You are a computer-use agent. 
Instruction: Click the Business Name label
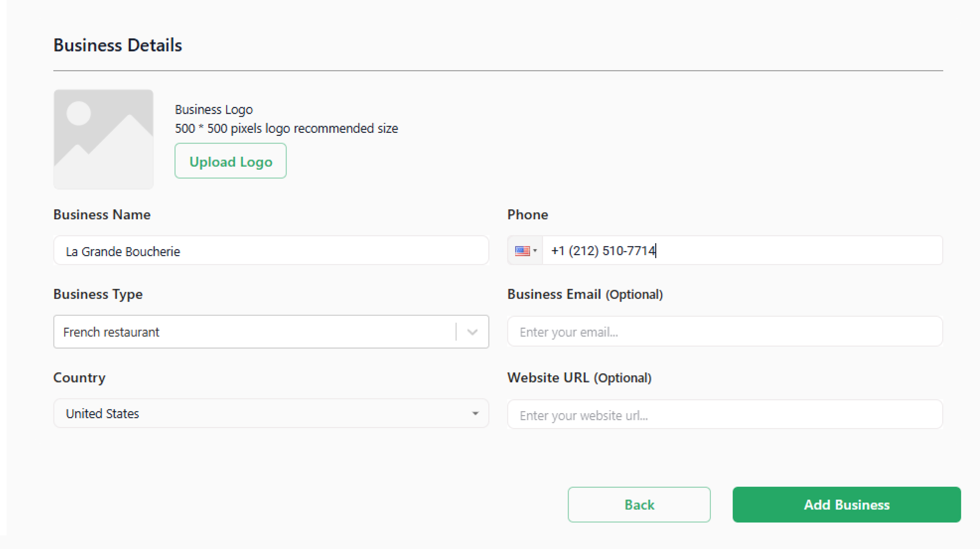[x=102, y=215]
